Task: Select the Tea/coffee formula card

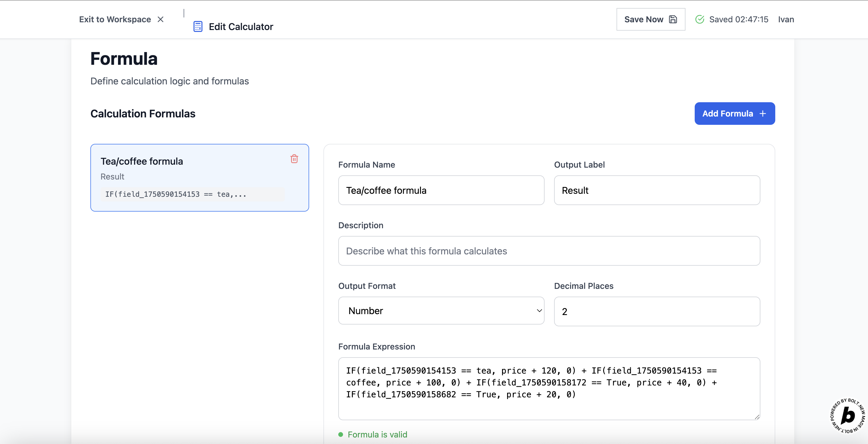Action: click(x=199, y=177)
